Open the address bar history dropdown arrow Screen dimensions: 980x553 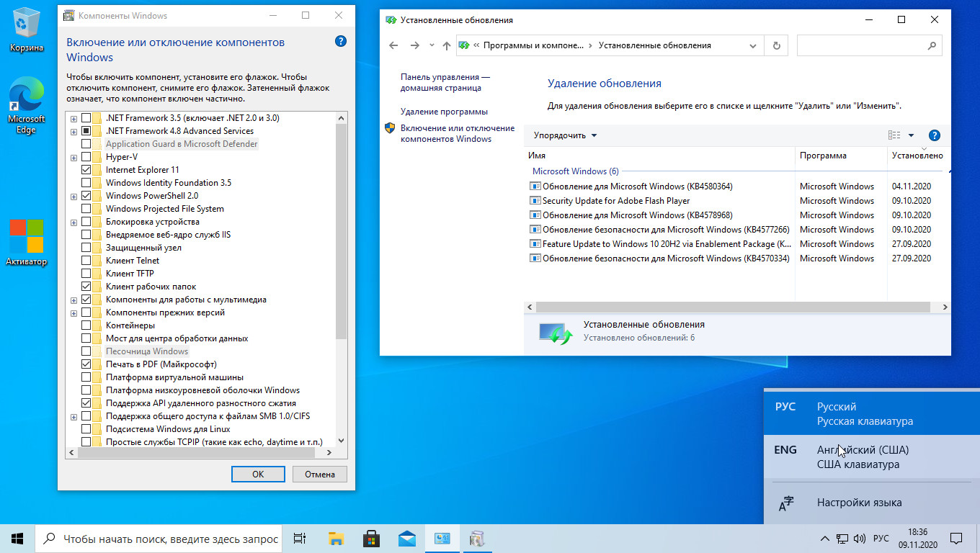pyautogui.click(x=753, y=45)
